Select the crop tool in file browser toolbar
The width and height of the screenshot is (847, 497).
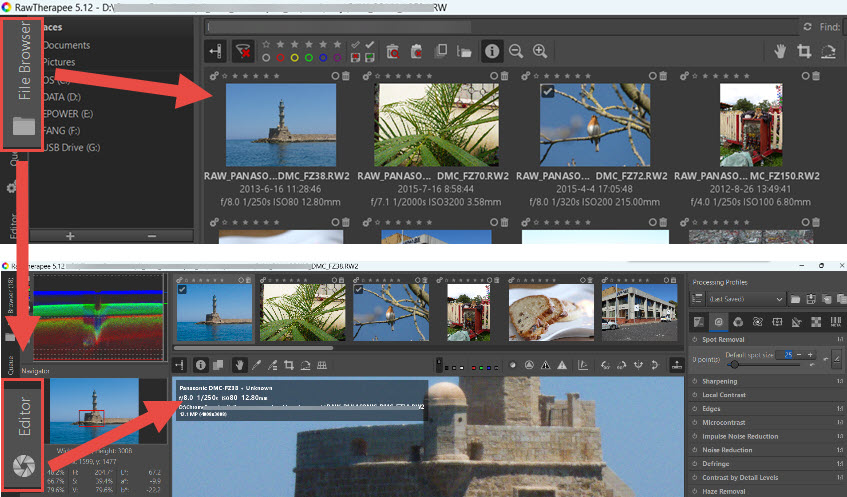coord(804,51)
